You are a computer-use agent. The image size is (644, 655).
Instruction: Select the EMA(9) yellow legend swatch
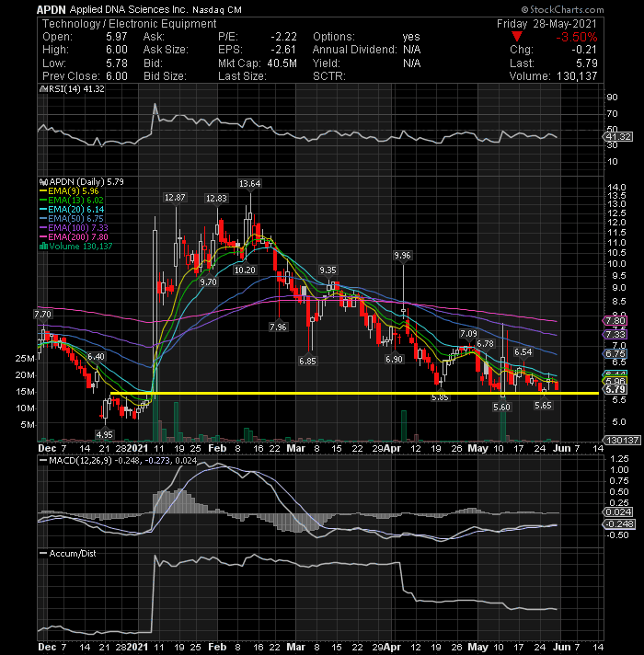(x=43, y=191)
